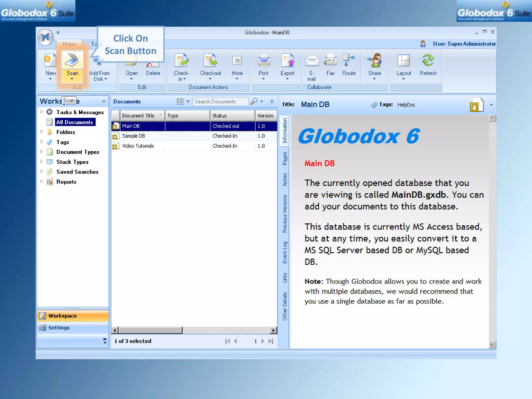Open the Event Log vertical tab

285,252
